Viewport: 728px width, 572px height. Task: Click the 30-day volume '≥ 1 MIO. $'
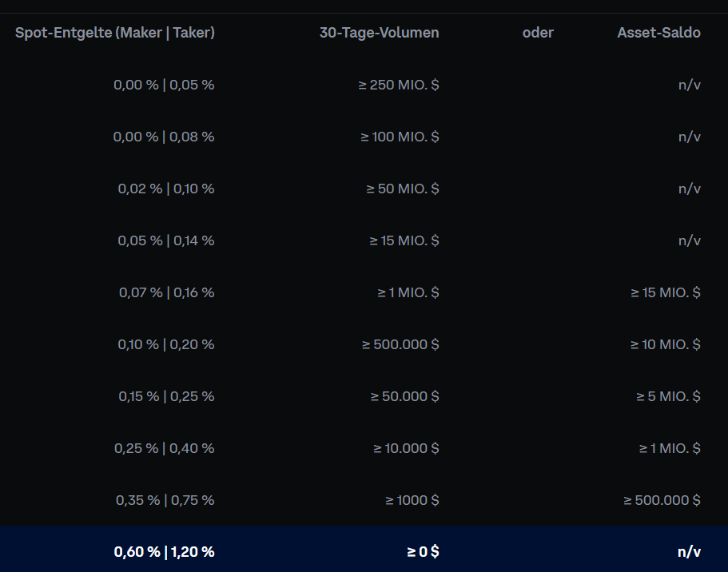pyautogui.click(x=408, y=293)
